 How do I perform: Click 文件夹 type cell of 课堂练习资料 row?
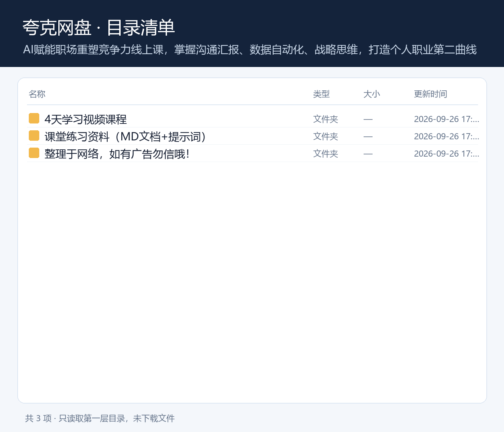tap(326, 136)
